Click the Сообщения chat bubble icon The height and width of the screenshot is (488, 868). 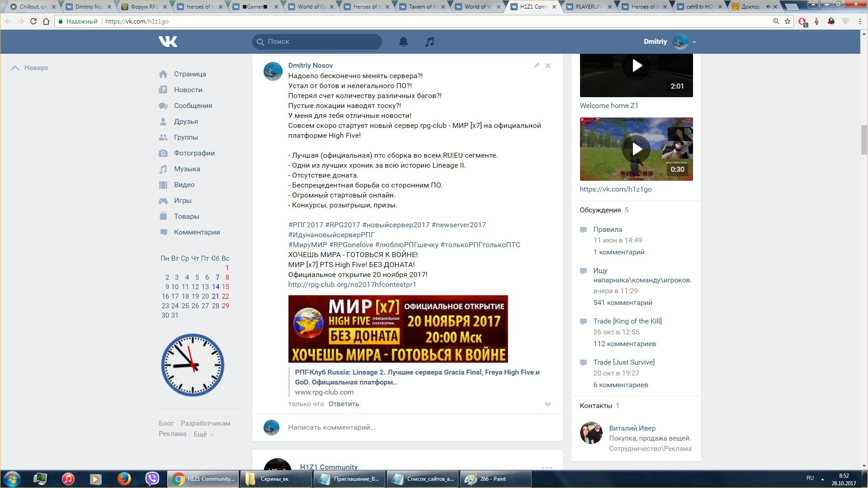[163, 106]
